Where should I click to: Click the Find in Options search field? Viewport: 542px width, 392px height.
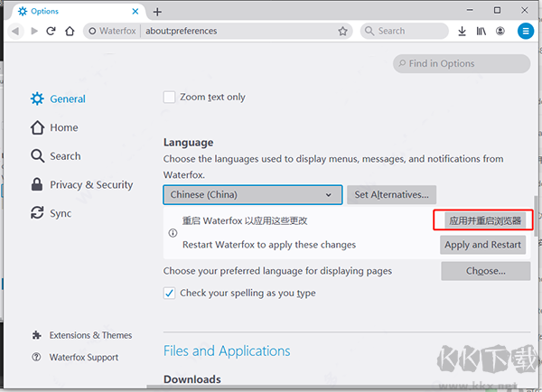pyautogui.click(x=461, y=64)
